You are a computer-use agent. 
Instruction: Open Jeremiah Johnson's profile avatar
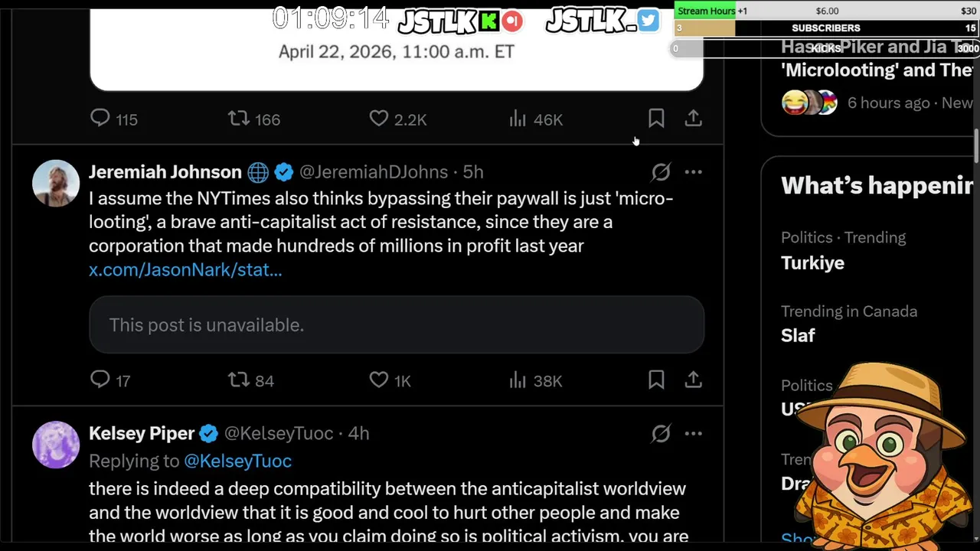tap(56, 184)
